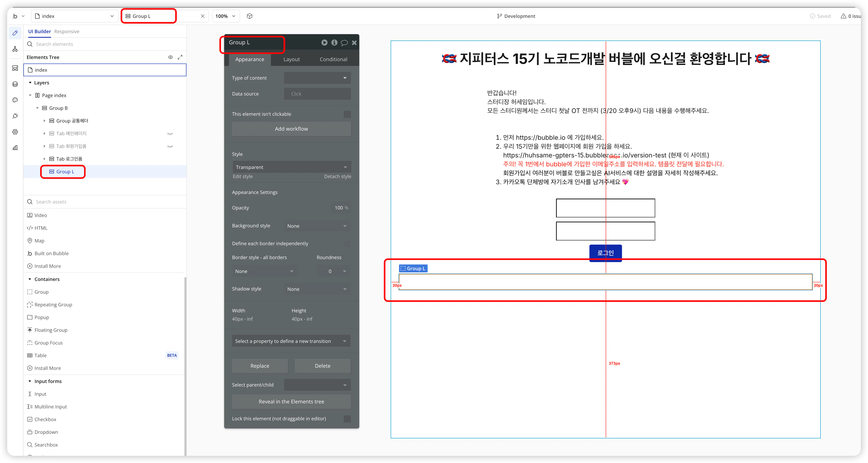The width and height of the screenshot is (868, 463).
Task: Click the issues warning triangle icon
Action: [843, 16]
